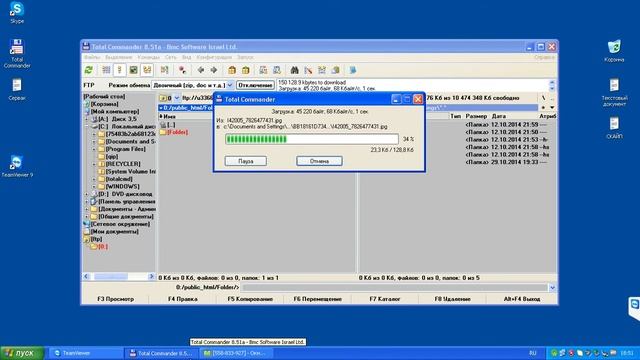640x360 pixels.
Task: Click the red [Folder] icon in left panel
Action: click(x=163, y=132)
